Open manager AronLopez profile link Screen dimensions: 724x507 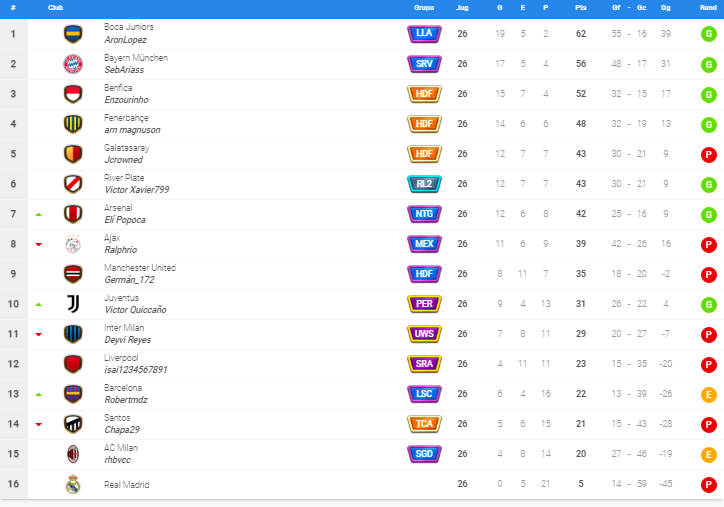coord(125,40)
